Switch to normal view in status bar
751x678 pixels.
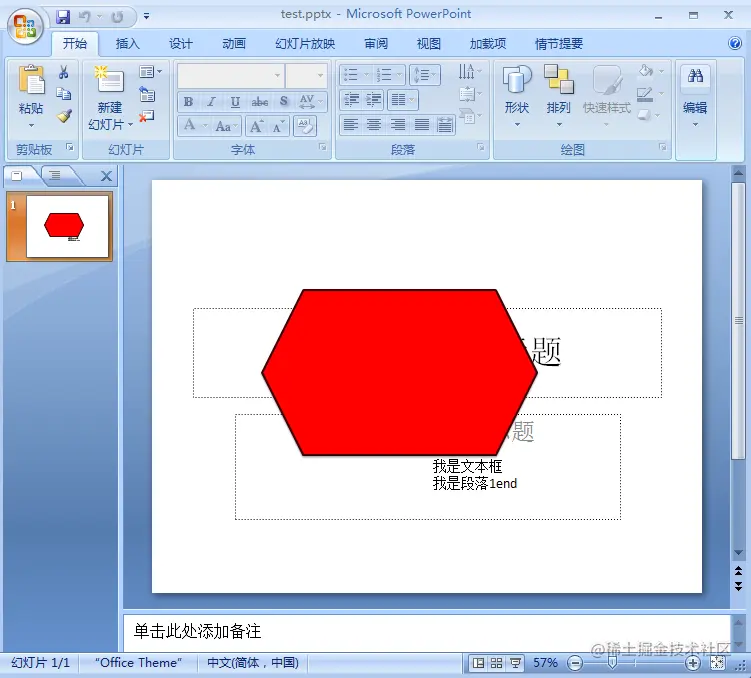click(x=478, y=663)
